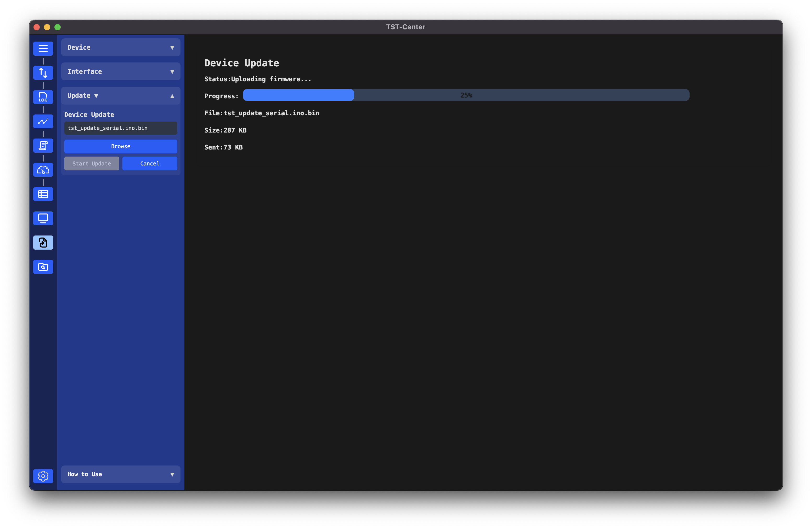This screenshot has height=529, width=812.
Task: Click the disabled Start Update button
Action: (x=92, y=164)
